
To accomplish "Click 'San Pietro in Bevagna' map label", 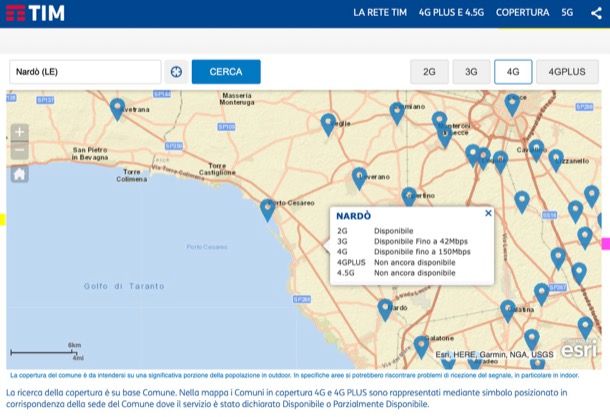I will tap(90, 154).
